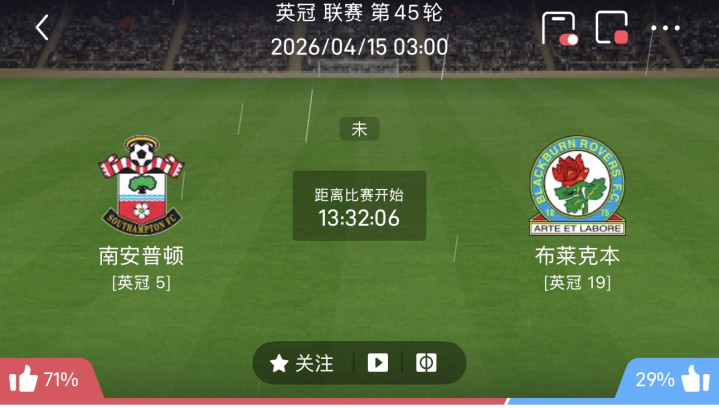719x408 pixels.
Task: Tap the 未 match status badge
Action: (359, 129)
